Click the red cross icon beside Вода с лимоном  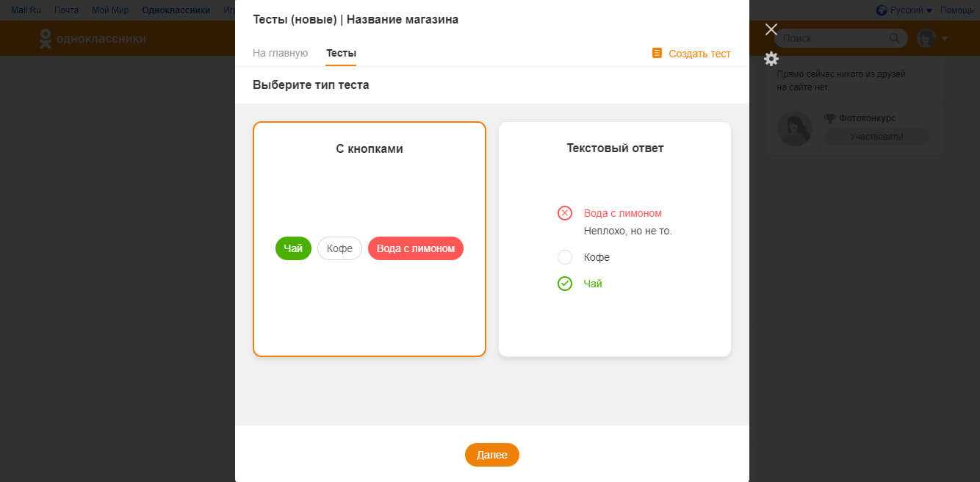coord(564,213)
